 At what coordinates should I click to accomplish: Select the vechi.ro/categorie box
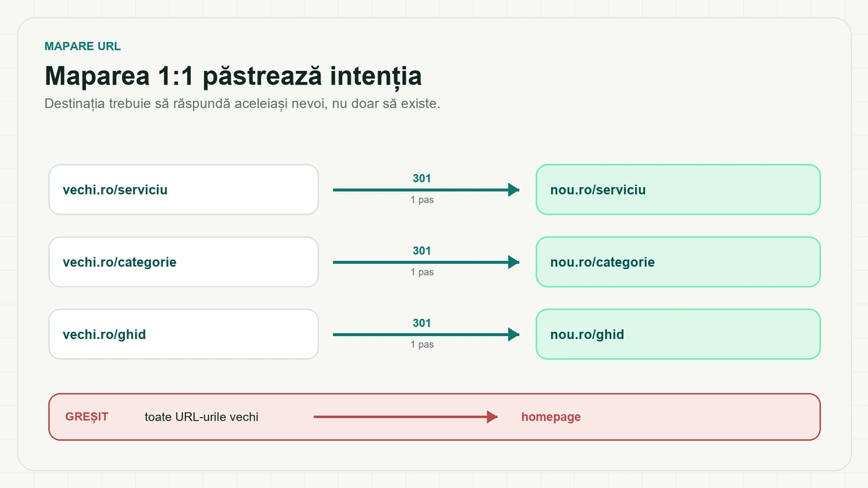coord(184,262)
